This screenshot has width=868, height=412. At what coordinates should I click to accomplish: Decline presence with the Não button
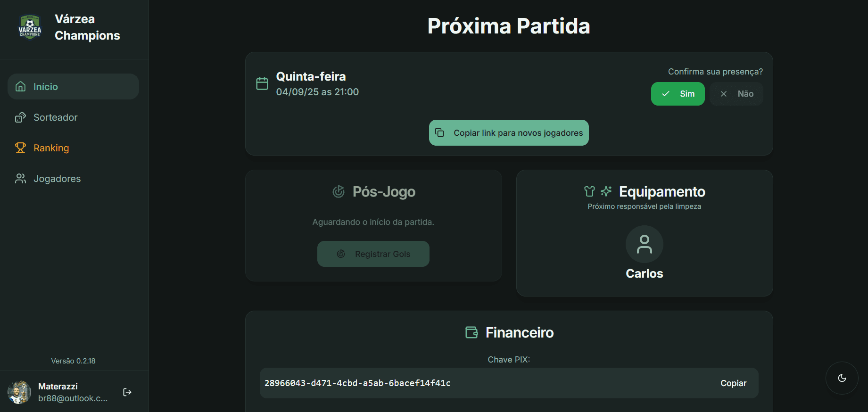pos(736,94)
